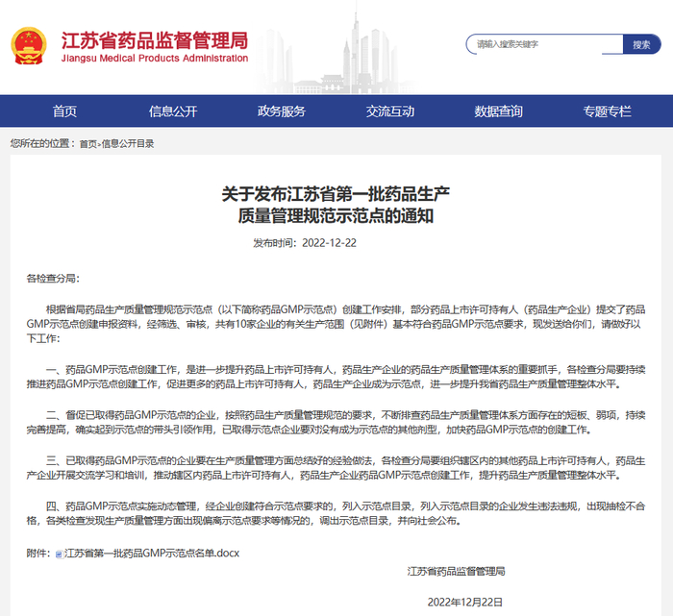Click the paragraph starting with 三、已取得药品GMP
The width and height of the screenshot is (673, 616).
click(336, 468)
